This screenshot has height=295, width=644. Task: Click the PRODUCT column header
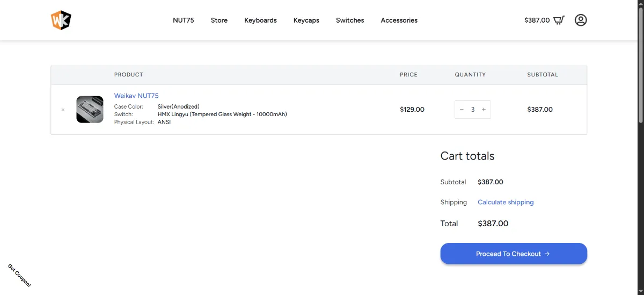click(x=129, y=75)
